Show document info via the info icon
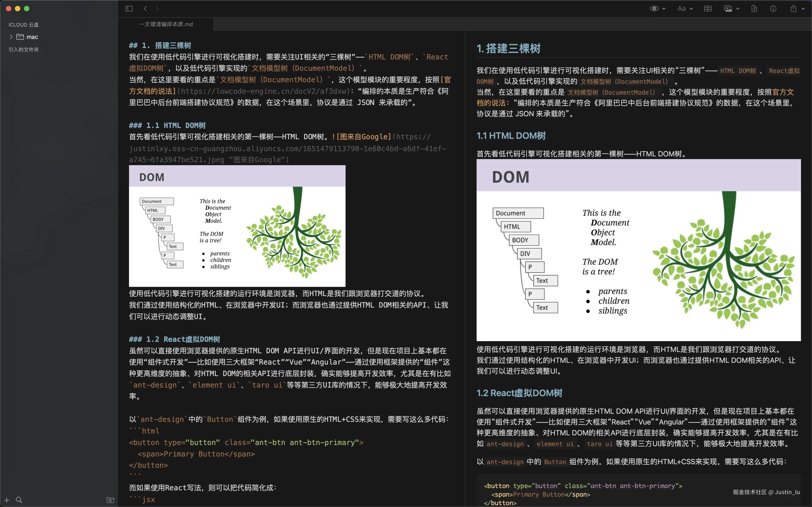 [773, 8]
